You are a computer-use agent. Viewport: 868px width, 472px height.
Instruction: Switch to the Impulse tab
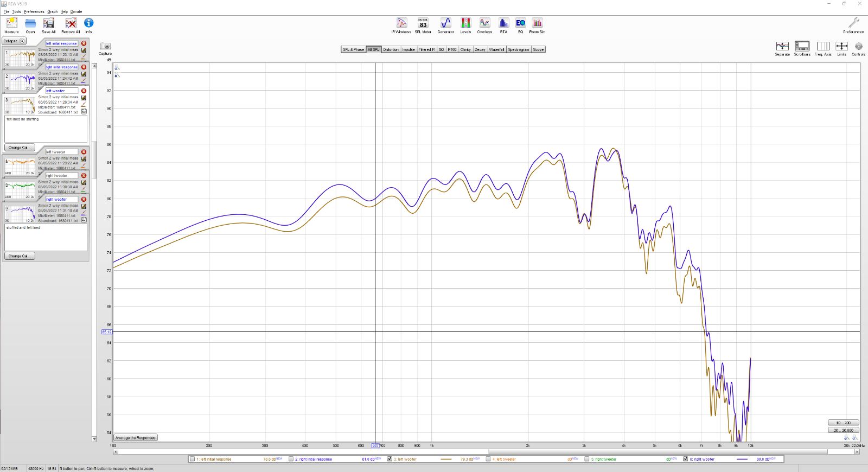click(x=409, y=49)
